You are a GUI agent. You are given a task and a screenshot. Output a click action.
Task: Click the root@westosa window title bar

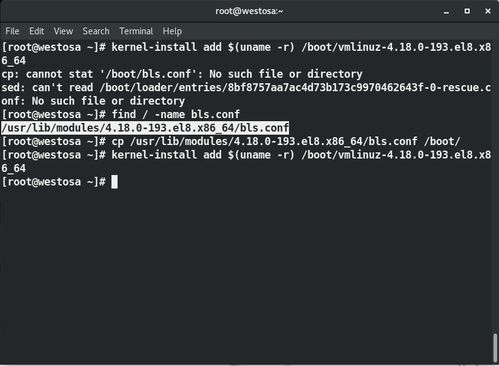[249, 11]
